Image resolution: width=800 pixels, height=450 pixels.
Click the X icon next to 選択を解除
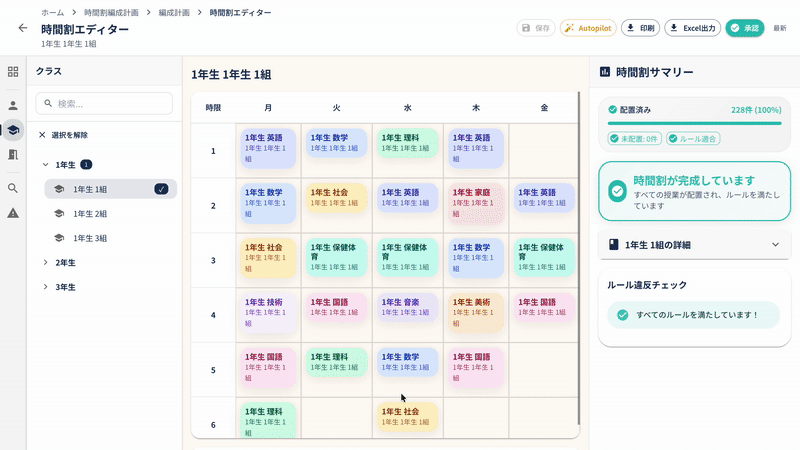42,135
